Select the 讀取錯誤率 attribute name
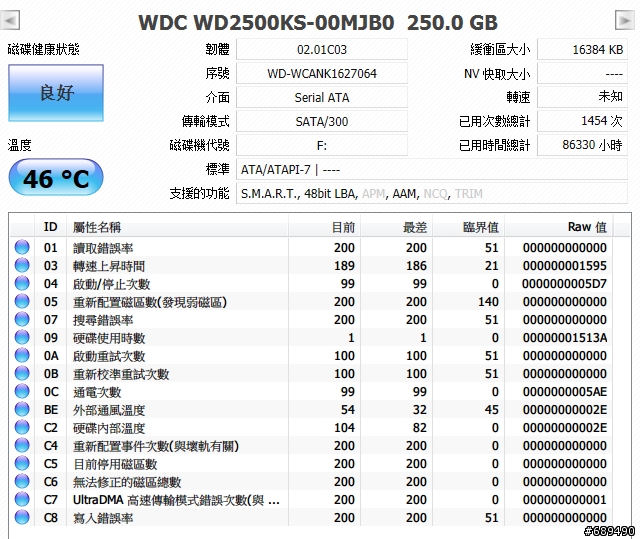The height and width of the screenshot is (539, 640). click(103, 248)
